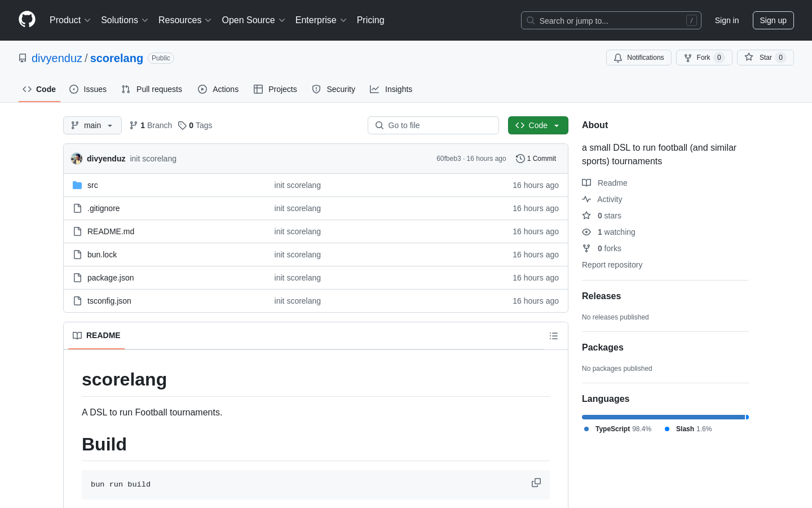This screenshot has width=812, height=508.
Task: View the 0 forks link
Action: pos(602,248)
